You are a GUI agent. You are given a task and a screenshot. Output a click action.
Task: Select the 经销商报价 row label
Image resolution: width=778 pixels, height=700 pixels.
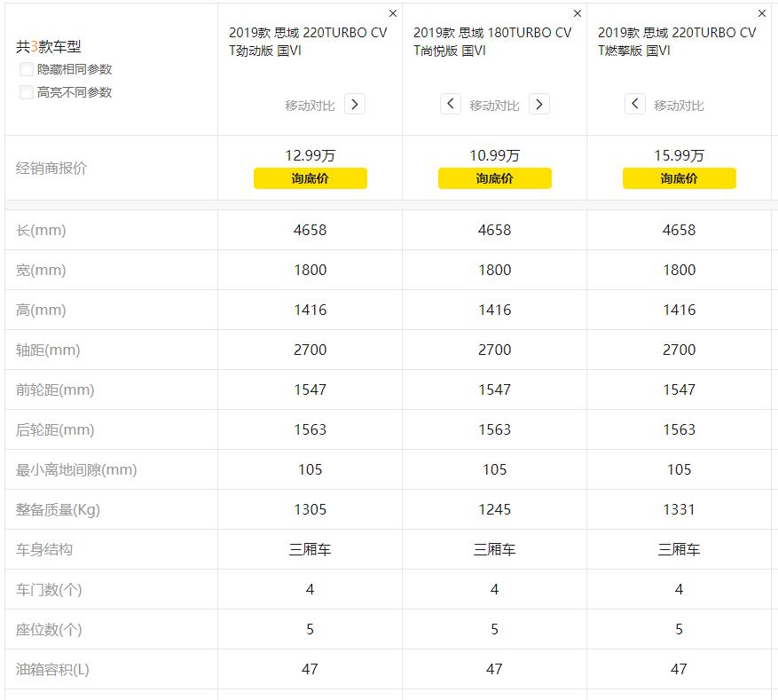[51, 169]
